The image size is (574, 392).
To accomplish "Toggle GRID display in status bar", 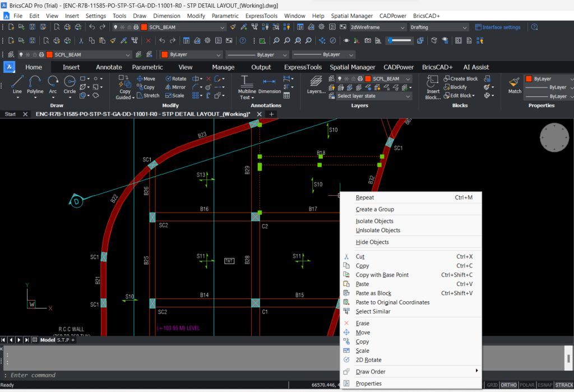I will (x=492, y=385).
